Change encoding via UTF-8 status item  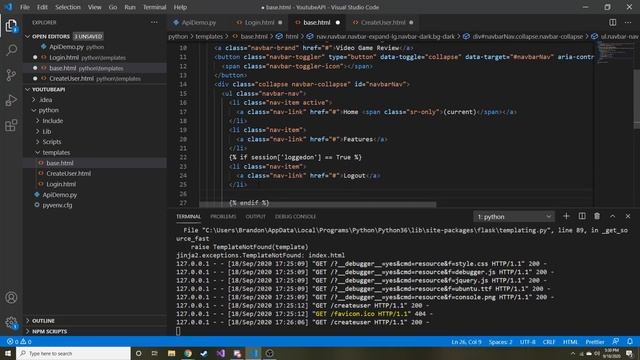pyautogui.click(x=527, y=342)
